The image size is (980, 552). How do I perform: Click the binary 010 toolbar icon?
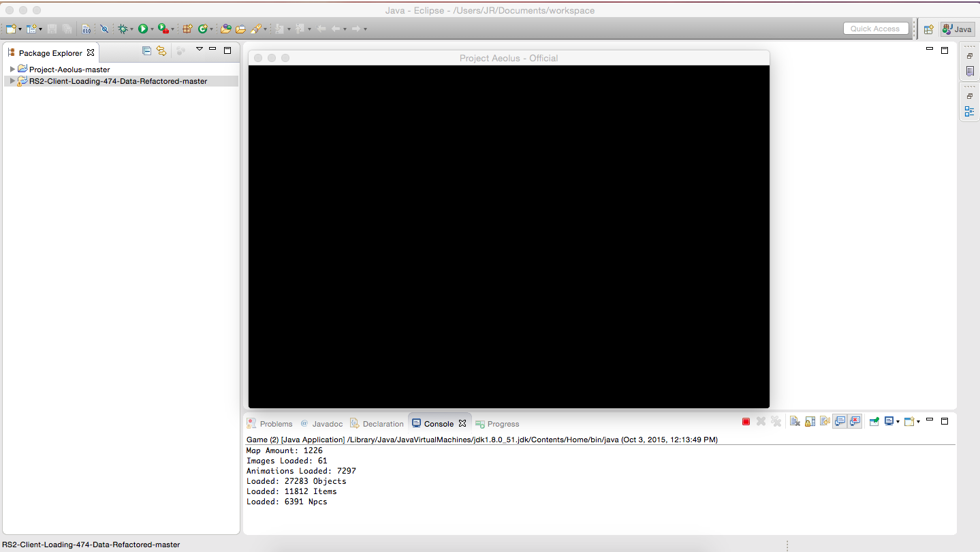tap(86, 29)
